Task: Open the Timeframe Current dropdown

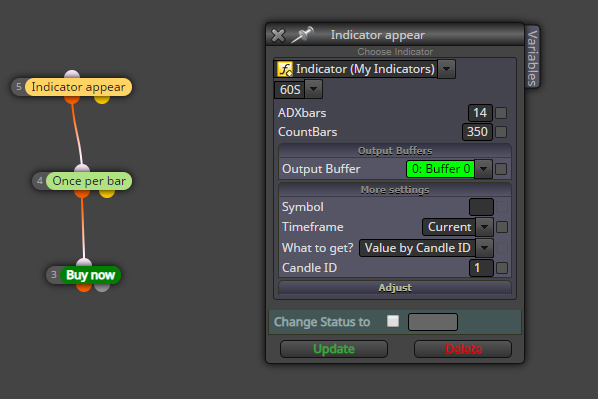Action: [484, 227]
